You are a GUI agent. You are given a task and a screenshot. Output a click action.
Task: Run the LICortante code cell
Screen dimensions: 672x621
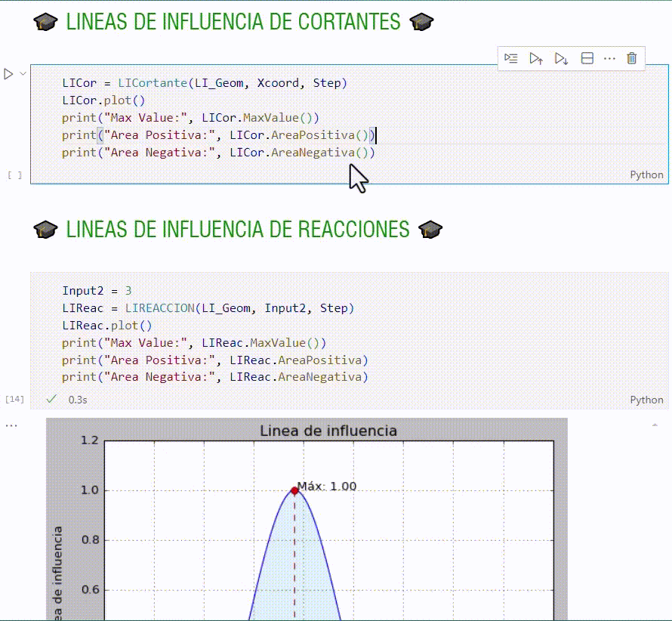(x=8, y=74)
